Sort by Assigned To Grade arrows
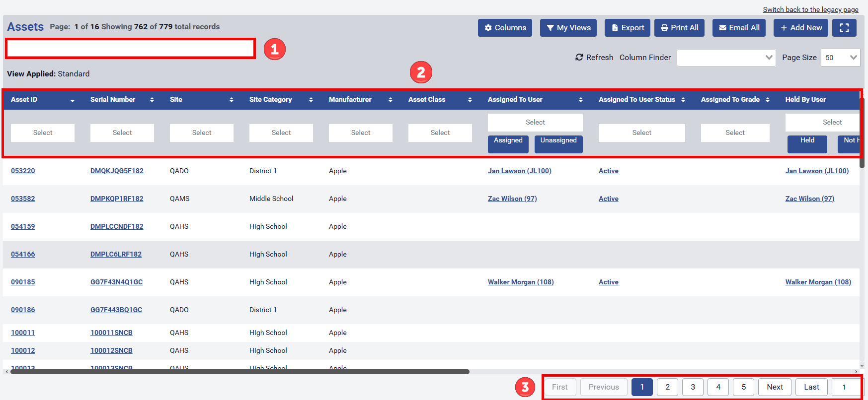 pyautogui.click(x=768, y=100)
